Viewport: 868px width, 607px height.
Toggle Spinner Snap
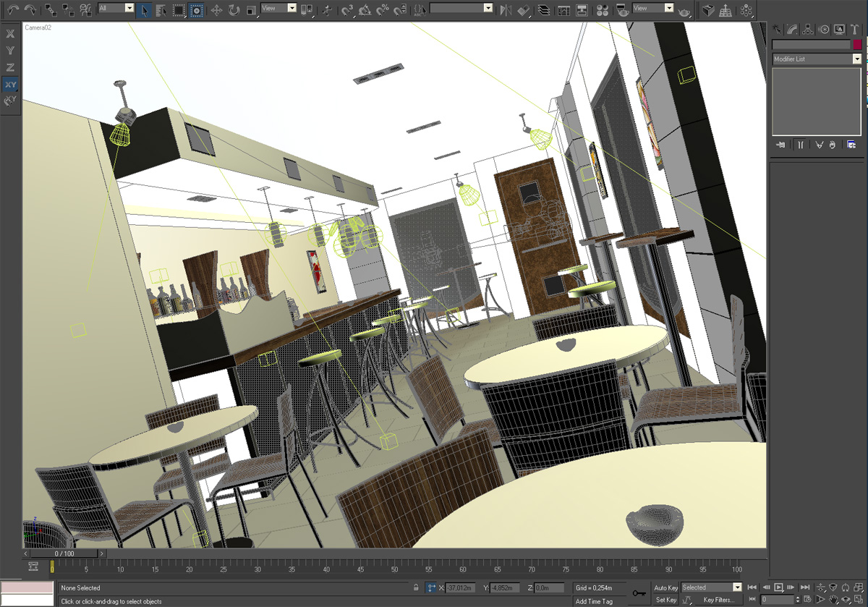click(x=401, y=10)
